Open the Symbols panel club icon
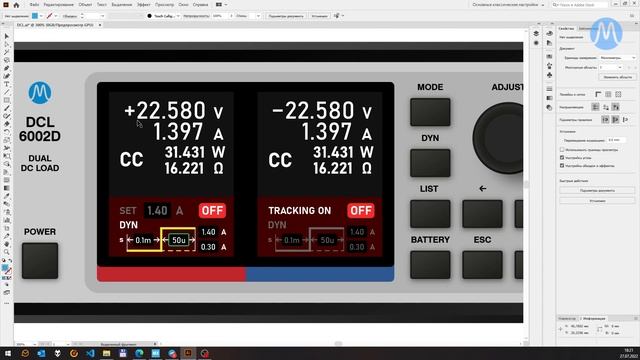The width and height of the screenshot is (640, 360). [549, 75]
